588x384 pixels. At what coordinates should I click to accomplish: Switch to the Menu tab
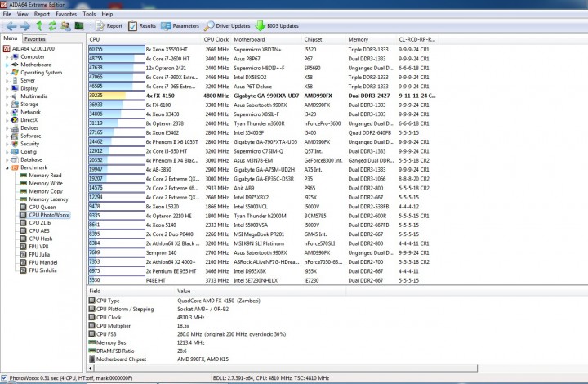[x=11, y=38]
